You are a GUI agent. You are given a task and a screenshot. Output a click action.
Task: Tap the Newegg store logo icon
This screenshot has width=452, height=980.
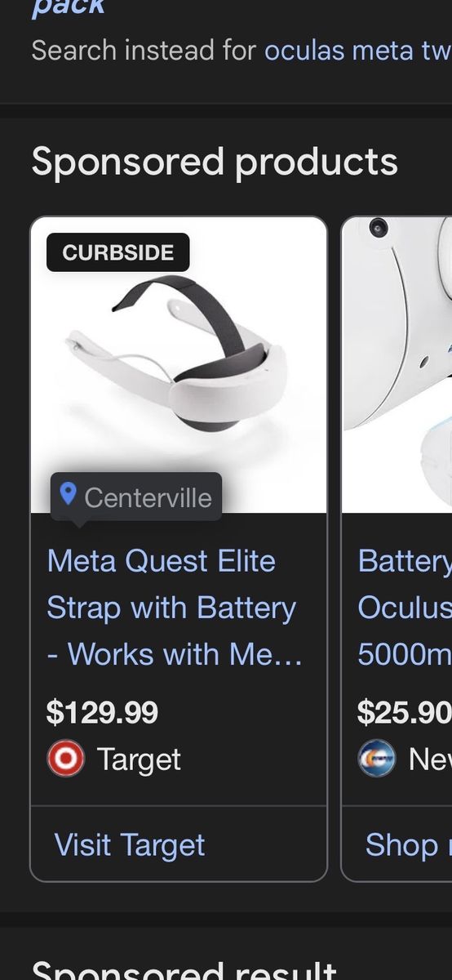(376, 759)
